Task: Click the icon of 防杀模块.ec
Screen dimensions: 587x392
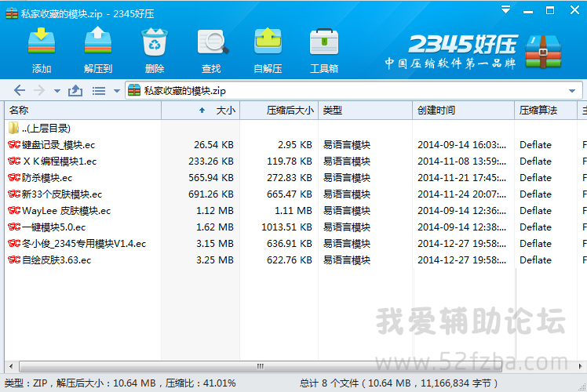Action: pos(14,177)
